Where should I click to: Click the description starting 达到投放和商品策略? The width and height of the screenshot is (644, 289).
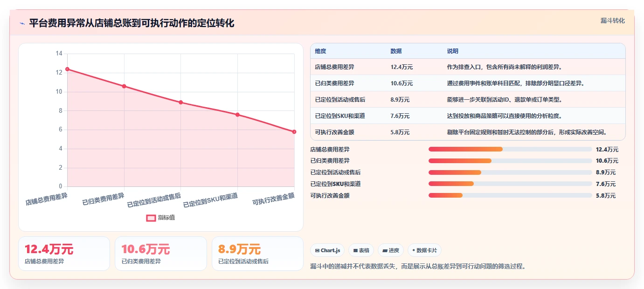505,116
